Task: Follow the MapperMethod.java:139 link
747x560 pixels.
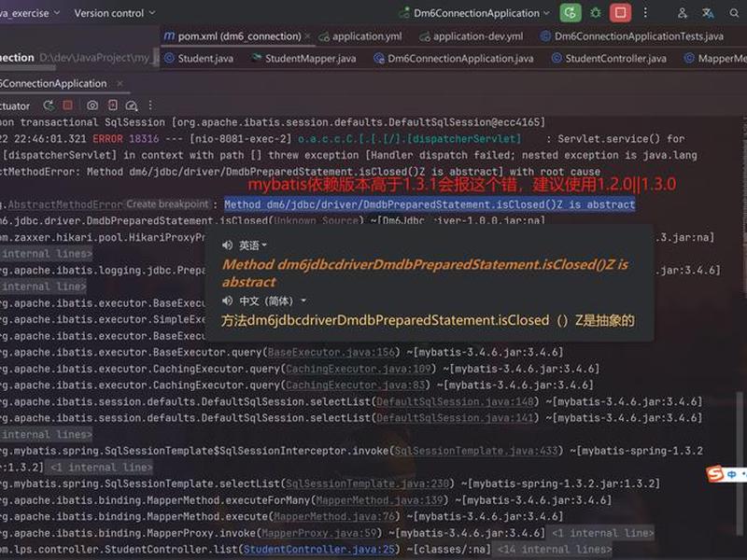Action: pyautogui.click(x=380, y=500)
